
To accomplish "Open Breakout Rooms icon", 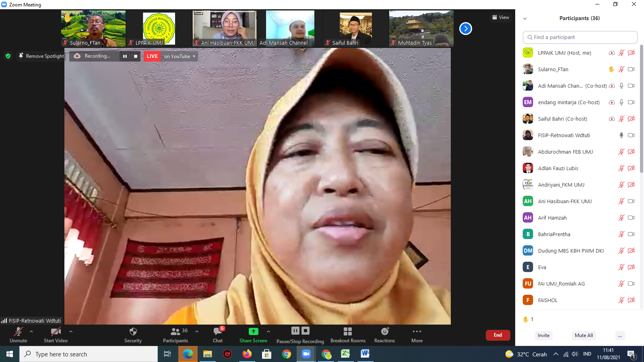I will pyautogui.click(x=348, y=331).
